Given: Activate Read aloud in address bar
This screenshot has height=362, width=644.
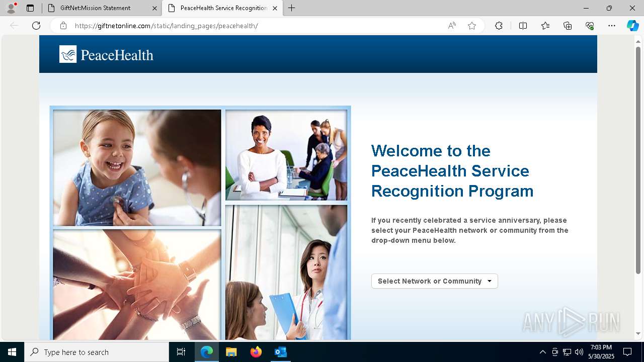Looking at the screenshot, I should point(452,26).
